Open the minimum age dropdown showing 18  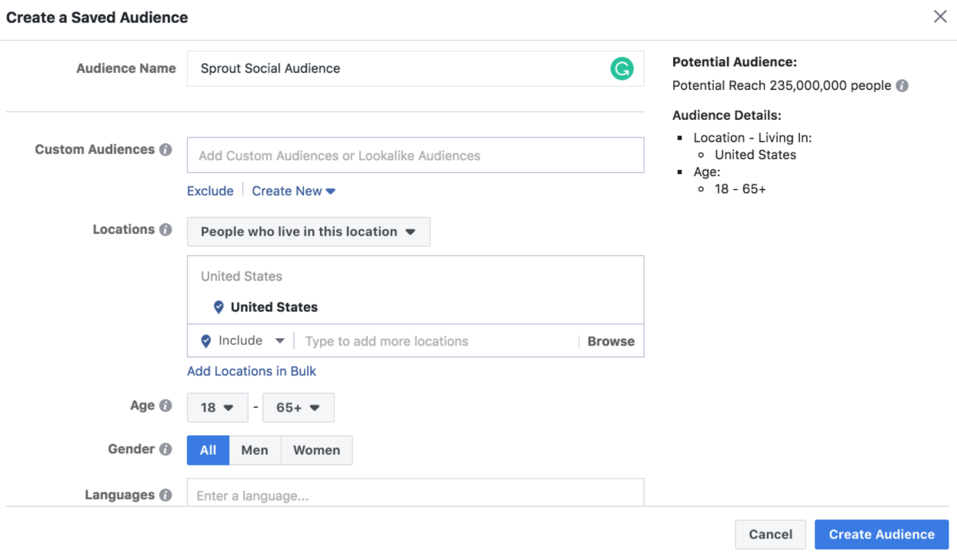[217, 408]
